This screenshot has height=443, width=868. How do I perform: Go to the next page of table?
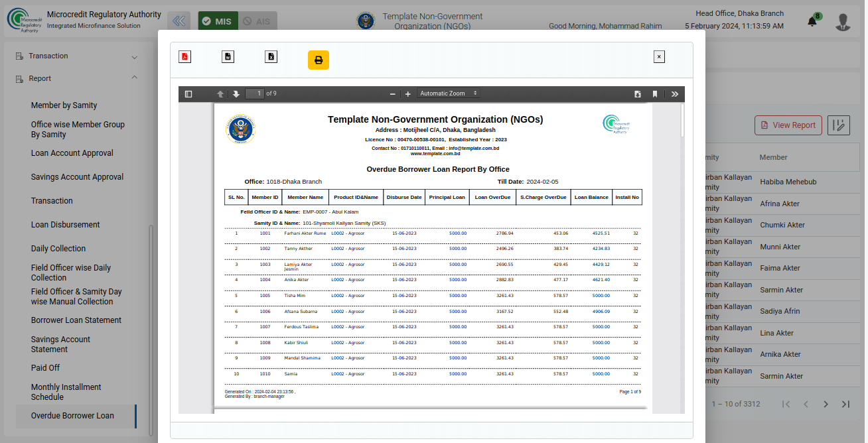[x=826, y=405]
